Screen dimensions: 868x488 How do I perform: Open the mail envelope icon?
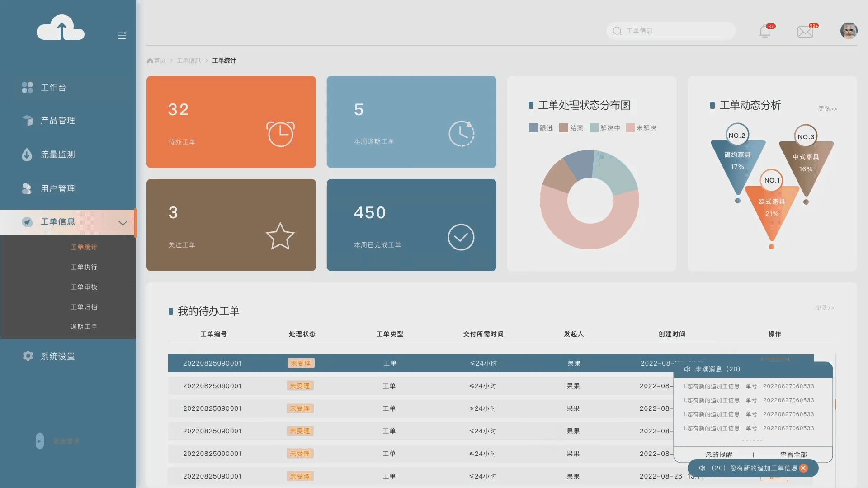[x=805, y=32]
